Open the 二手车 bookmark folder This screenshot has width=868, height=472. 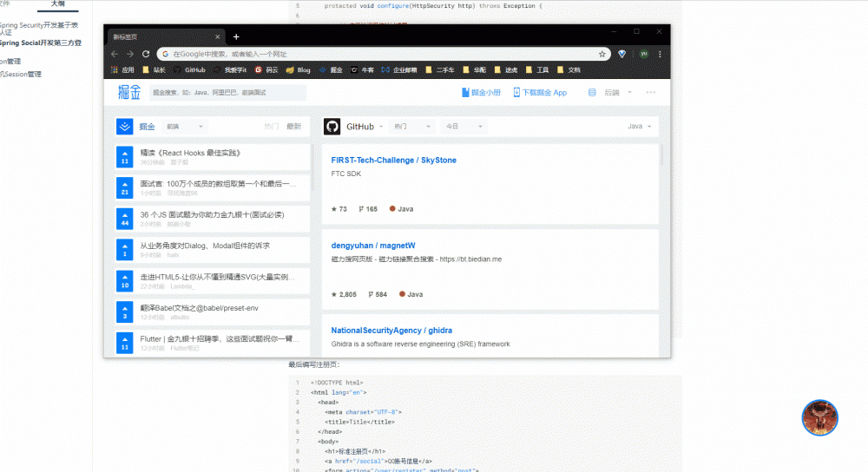tap(440, 70)
